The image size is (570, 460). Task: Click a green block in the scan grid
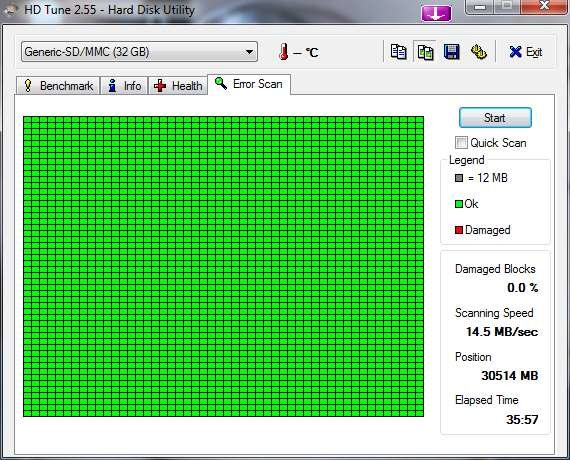click(x=224, y=267)
